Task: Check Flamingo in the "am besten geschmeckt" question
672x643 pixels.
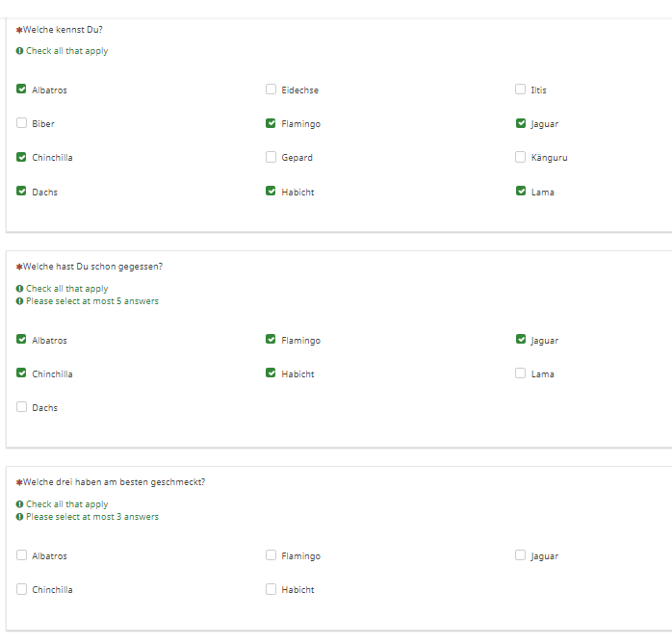Action: click(271, 555)
